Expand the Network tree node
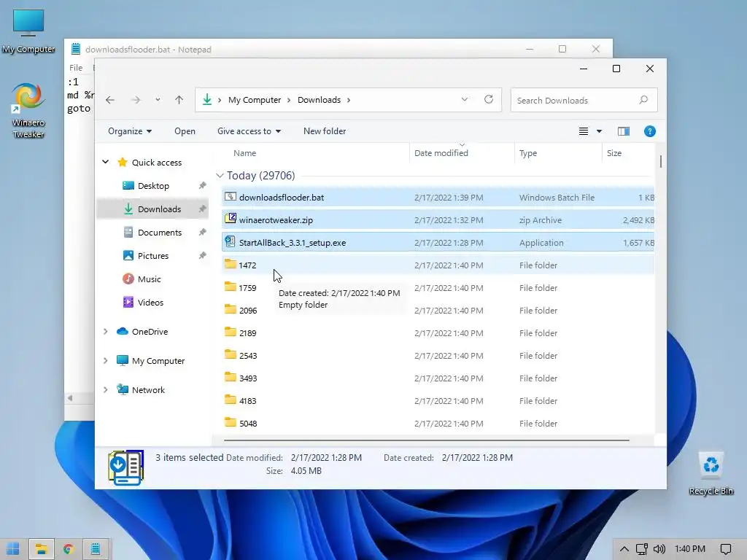The image size is (747, 560). point(106,390)
